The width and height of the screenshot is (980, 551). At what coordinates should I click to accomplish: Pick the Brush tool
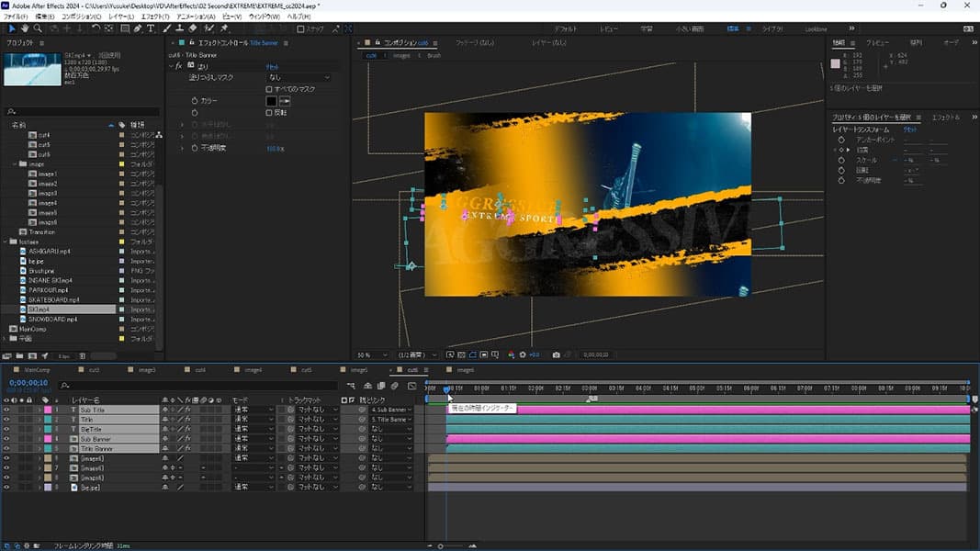click(x=167, y=28)
